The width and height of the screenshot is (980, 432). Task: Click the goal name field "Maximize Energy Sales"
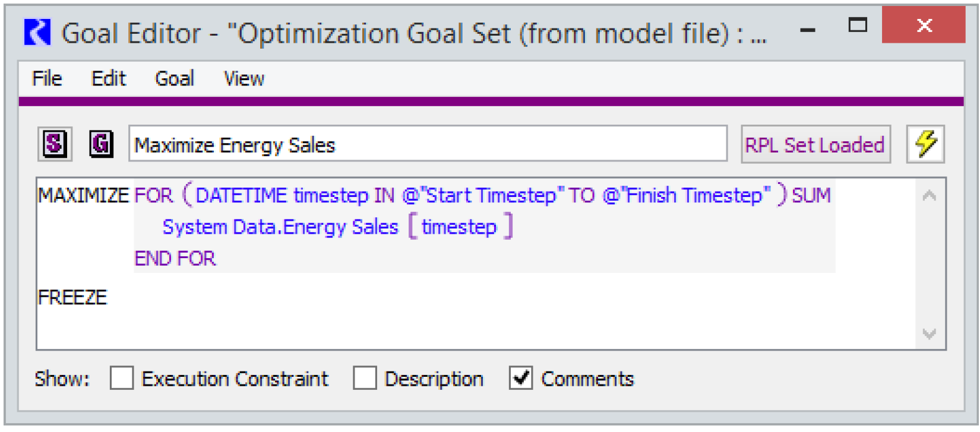click(x=428, y=145)
